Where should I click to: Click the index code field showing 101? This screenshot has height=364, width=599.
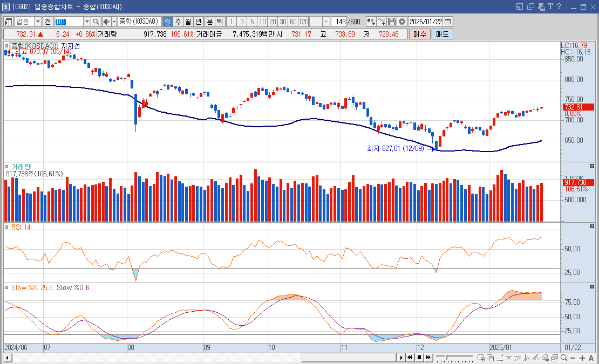coord(69,22)
